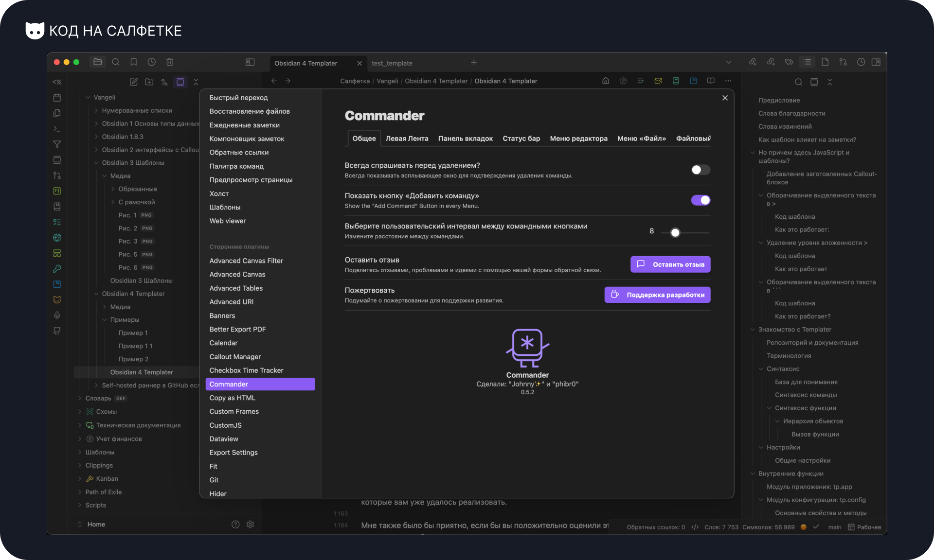Switch to Меню «Файл» tab
This screenshot has height=560, width=934.
(x=642, y=139)
